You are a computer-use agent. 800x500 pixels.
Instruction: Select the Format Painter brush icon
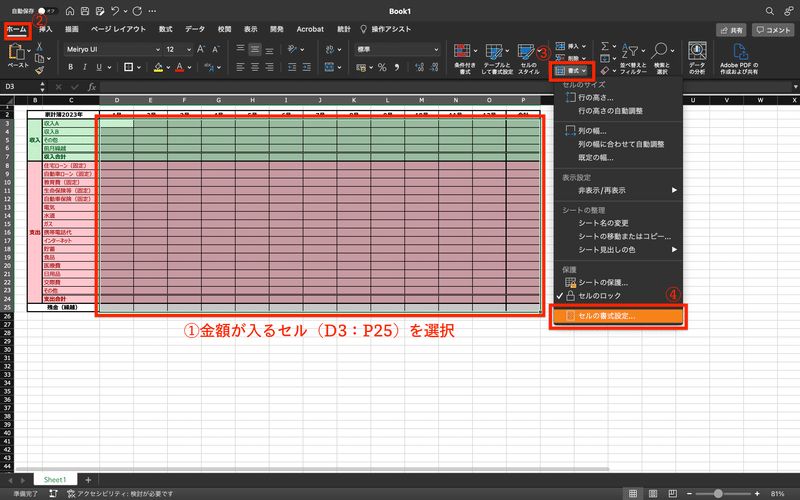39,70
